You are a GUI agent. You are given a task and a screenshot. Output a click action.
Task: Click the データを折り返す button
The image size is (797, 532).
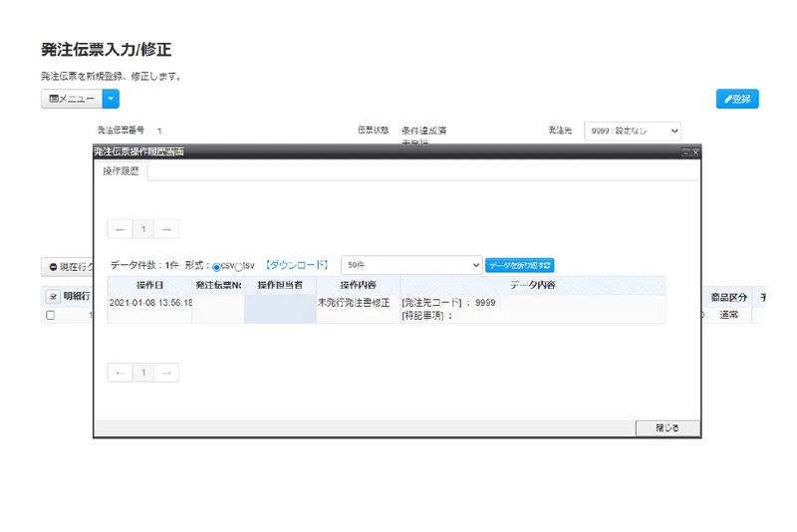pos(519,265)
